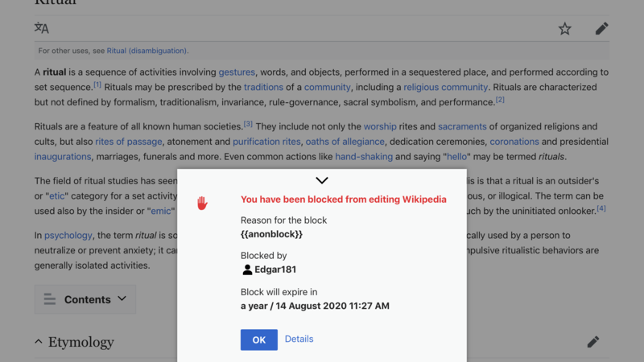
Task: Click the edit pencil icon at top
Action: (601, 29)
